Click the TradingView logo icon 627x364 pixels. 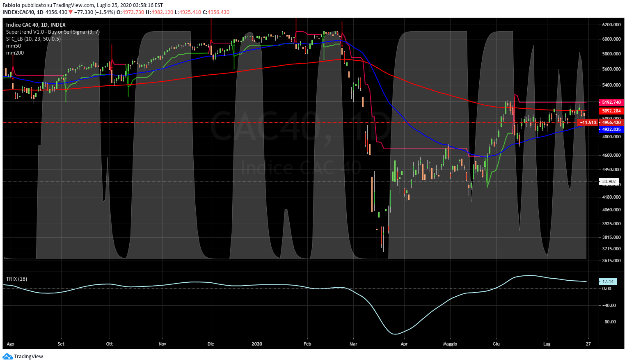[8, 357]
